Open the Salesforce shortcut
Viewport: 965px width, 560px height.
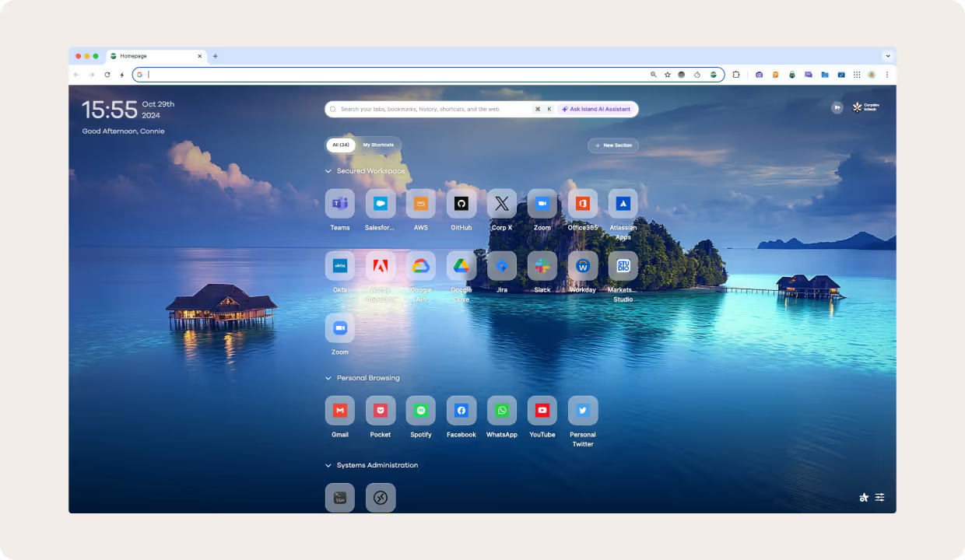click(381, 204)
